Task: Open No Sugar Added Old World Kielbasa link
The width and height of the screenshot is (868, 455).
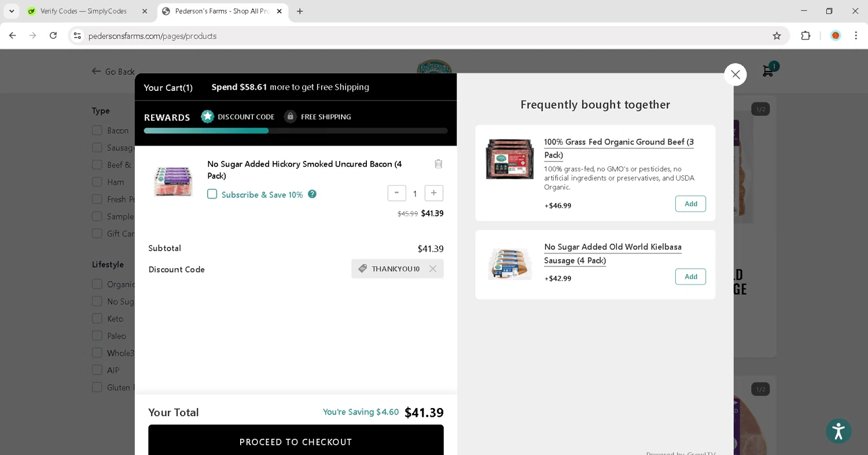Action: click(612, 254)
